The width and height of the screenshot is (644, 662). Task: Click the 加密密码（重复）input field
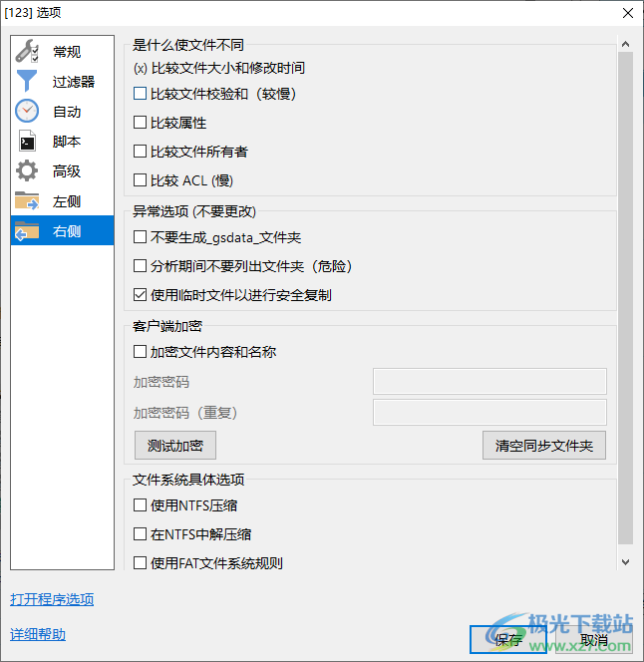coord(489,412)
